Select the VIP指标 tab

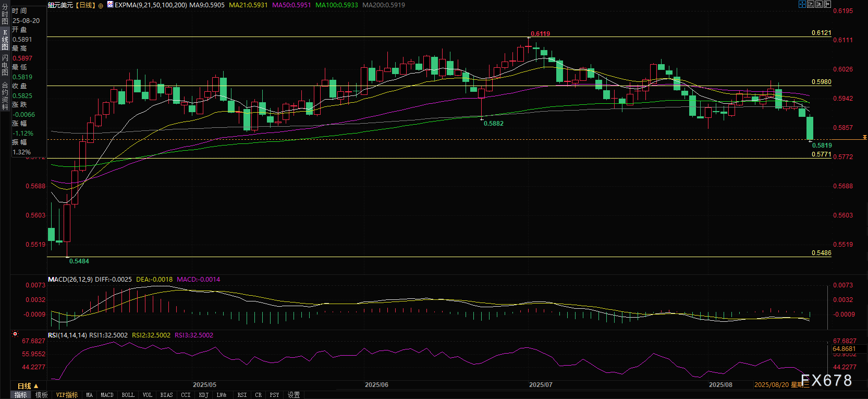pyautogui.click(x=67, y=395)
